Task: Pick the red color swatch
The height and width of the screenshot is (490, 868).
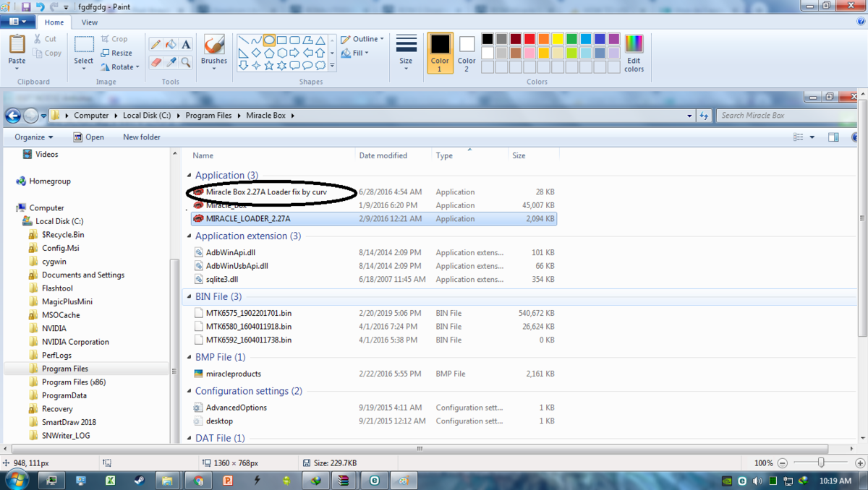Action: coord(530,39)
